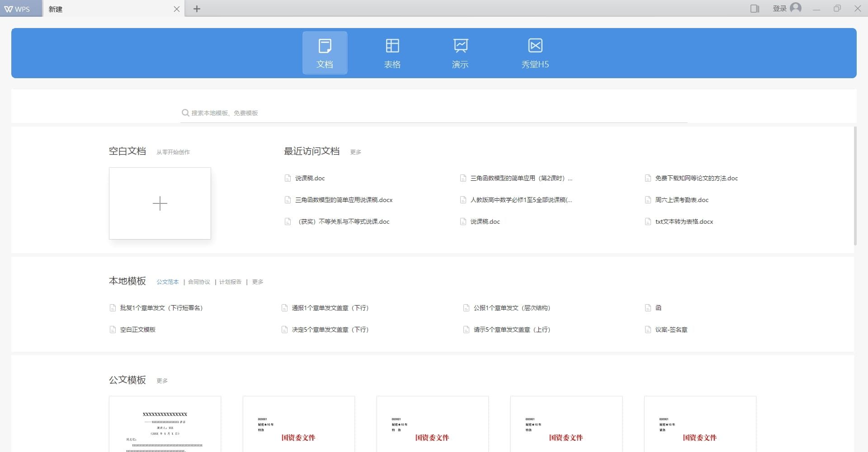This screenshot has width=868, height=452.
Task: Open template 通报1个章单发文盖章(下行)
Action: point(330,308)
